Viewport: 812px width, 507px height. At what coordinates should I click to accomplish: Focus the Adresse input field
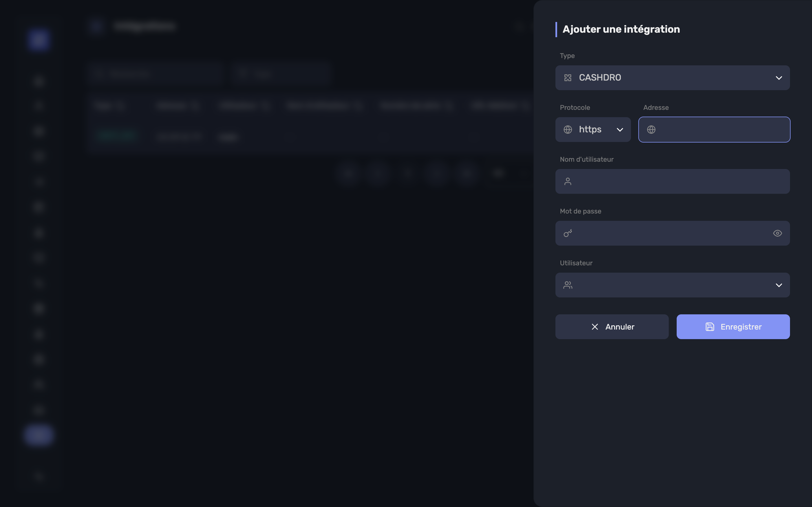[x=714, y=130]
